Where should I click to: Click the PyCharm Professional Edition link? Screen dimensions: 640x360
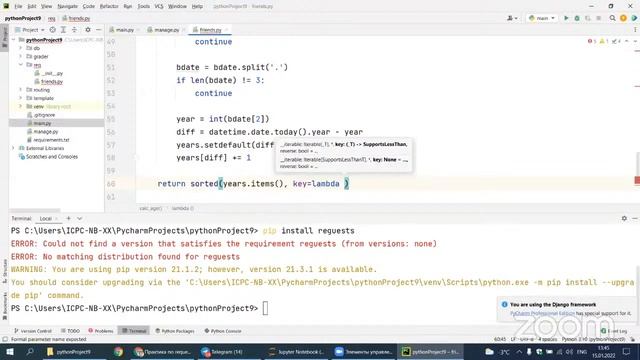[542, 313]
